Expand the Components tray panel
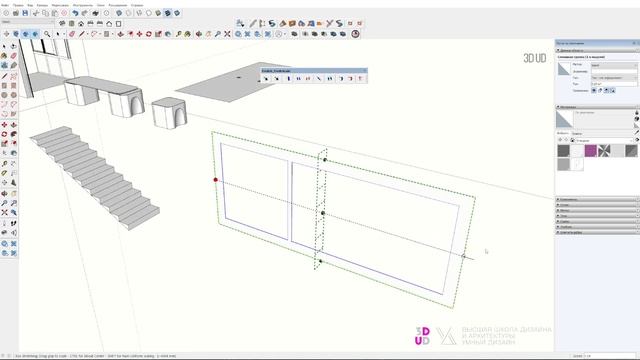The width and height of the screenshot is (640, 360). (597, 200)
